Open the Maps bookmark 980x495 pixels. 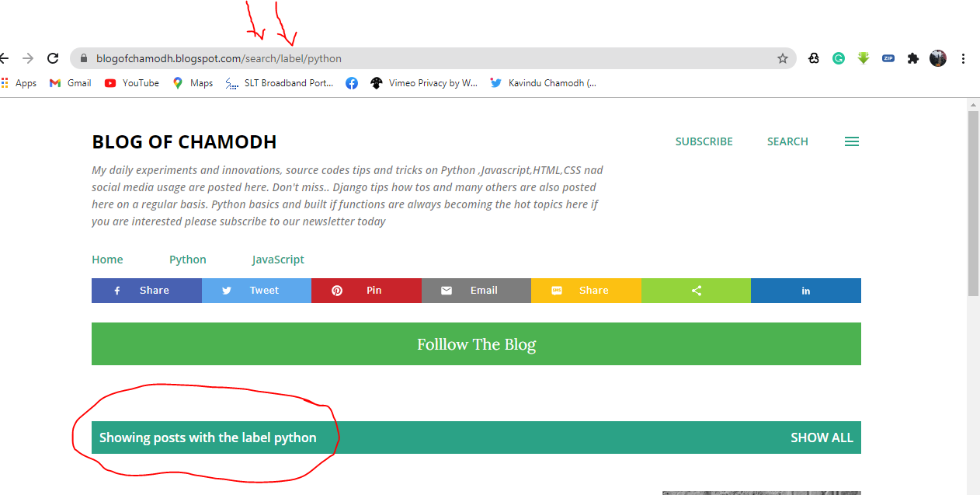(x=193, y=83)
